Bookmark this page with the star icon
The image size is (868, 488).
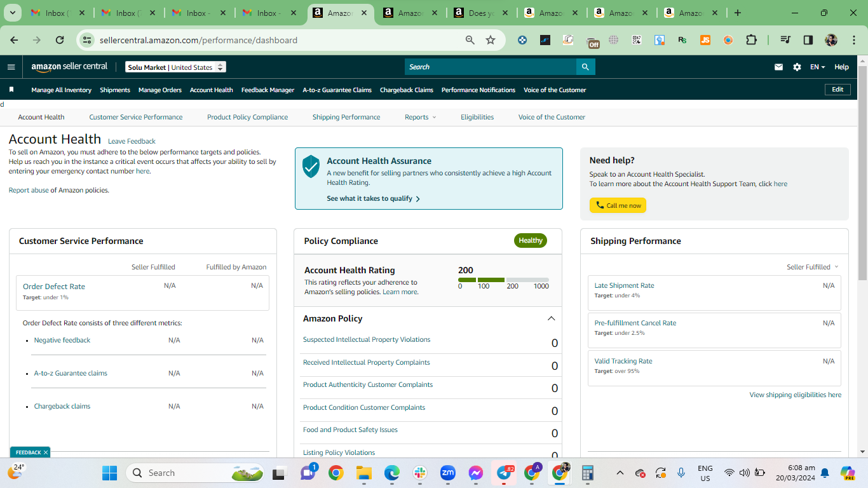(x=491, y=40)
